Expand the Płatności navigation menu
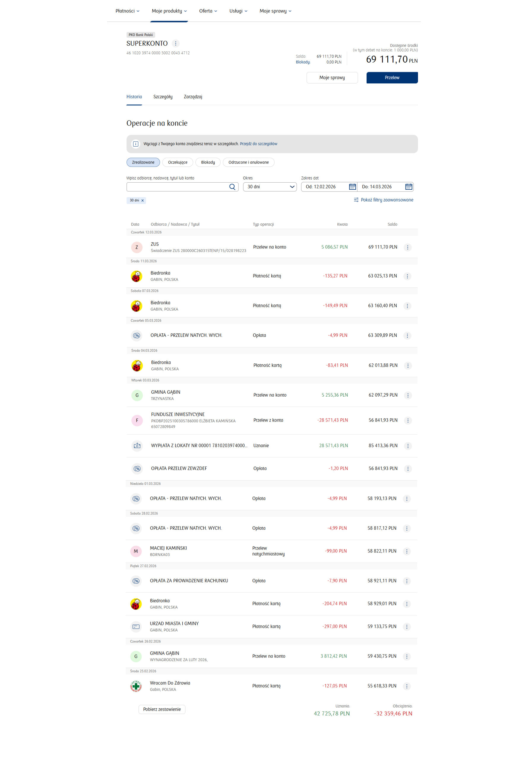 pos(127,11)
